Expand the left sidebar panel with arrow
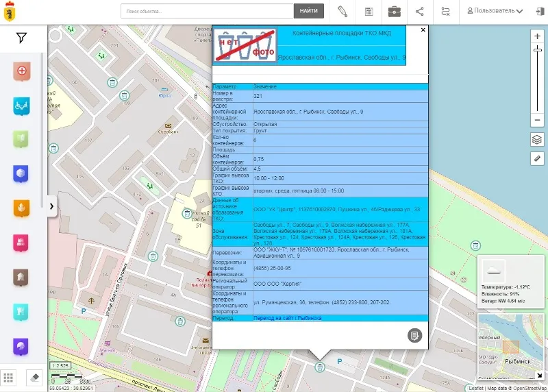 point(51,206)
